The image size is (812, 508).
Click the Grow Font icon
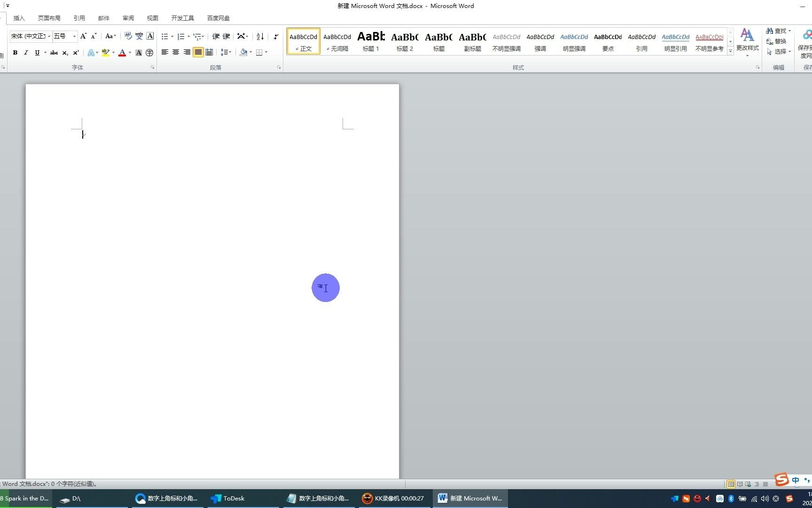83,36
